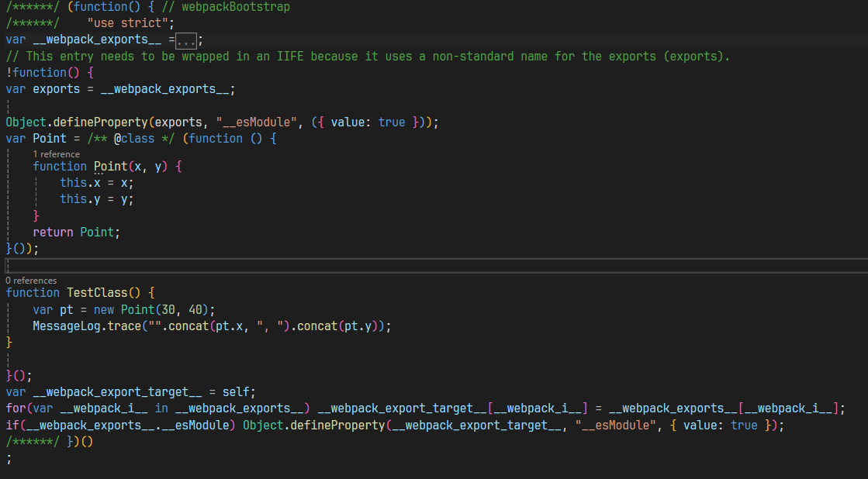This screenshot has height=479, width=868.
Task: Click the "return Point" statement
Action: (x=76, y=233)
